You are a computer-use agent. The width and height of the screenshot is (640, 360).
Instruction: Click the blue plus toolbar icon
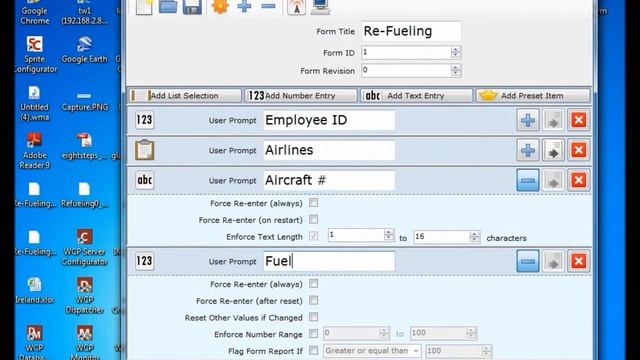click(x=244, y=6)
